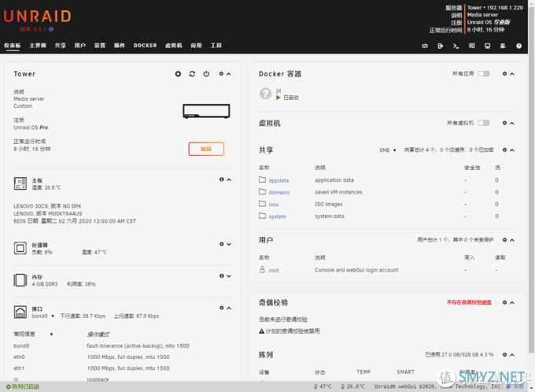Open interface section settings gear
The width and height of the screenshot is (535, 392).
point(221,308)
